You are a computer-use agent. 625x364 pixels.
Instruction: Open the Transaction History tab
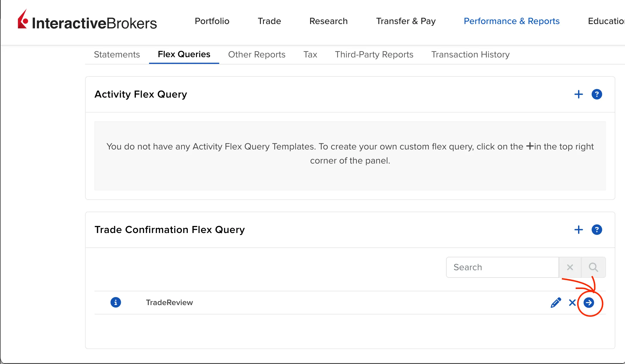point(470,55)
